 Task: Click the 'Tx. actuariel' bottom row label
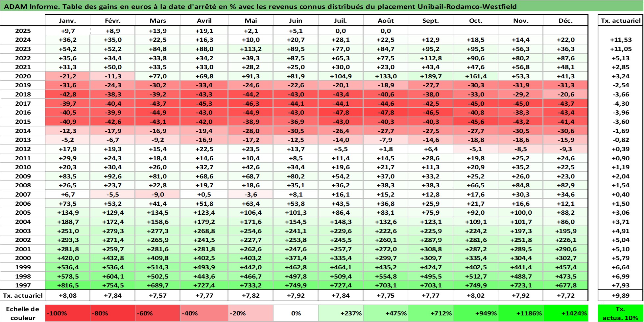pos(23,295)
